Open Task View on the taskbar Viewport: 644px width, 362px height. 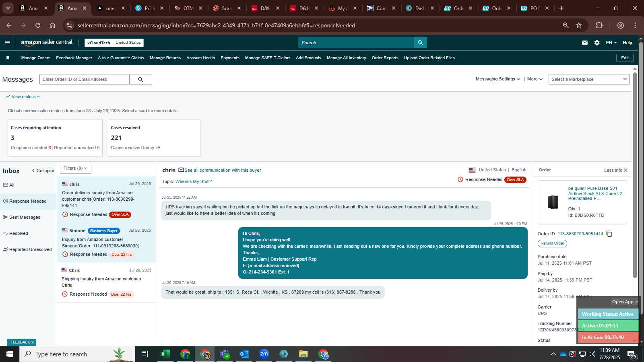click(x=145, y=354)
